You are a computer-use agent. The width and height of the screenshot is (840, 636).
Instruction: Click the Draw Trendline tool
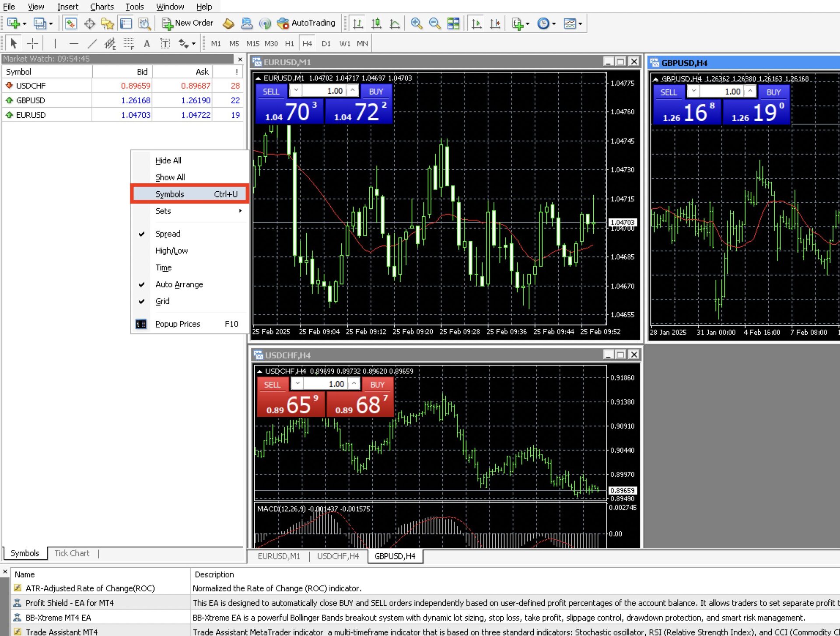coord(92,43)
